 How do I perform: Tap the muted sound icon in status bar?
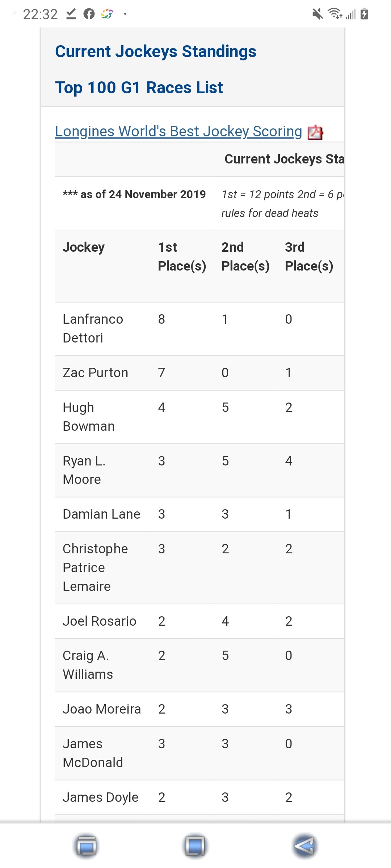click(317, 14)
